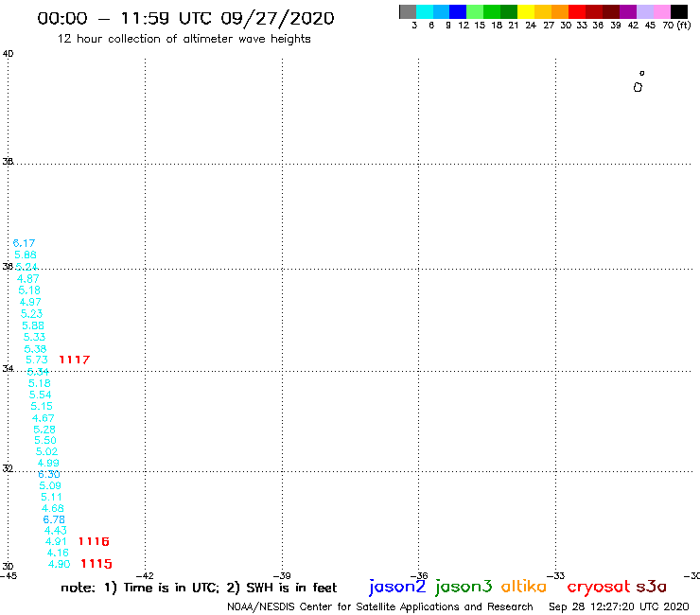Click the wave height value 5.34
The image size is (700, 615).
(x=38, y=372)
